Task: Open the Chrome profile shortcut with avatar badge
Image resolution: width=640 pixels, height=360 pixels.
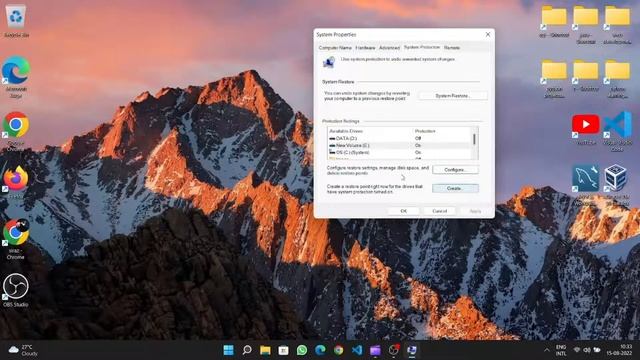Action: (x=16, y=239)
